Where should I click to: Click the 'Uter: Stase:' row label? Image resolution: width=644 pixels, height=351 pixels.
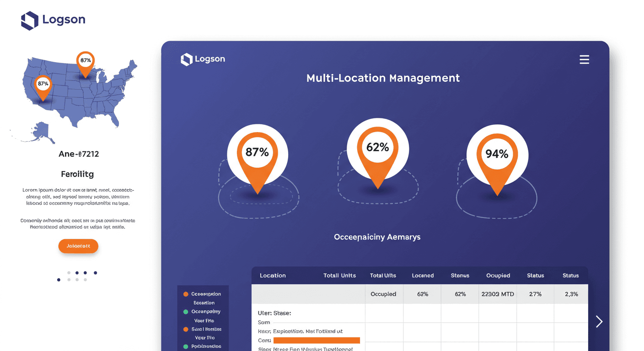click(274, 314)
